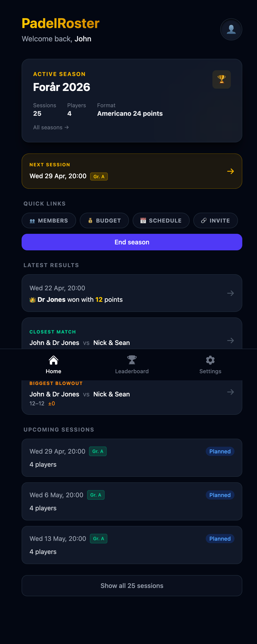The height and width of the screenshot is (644, 257).
Task: Switch to the Leaderboard tab
Action: pyautogui.click(x=132, y=364)
